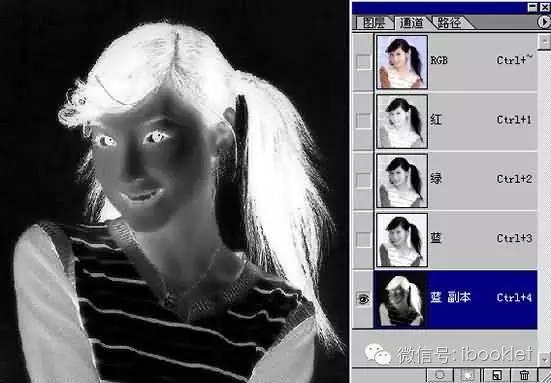Screen dimensions: 551x383
Task: Switch to the 图层 tab
Action: [x=374, y=23]
